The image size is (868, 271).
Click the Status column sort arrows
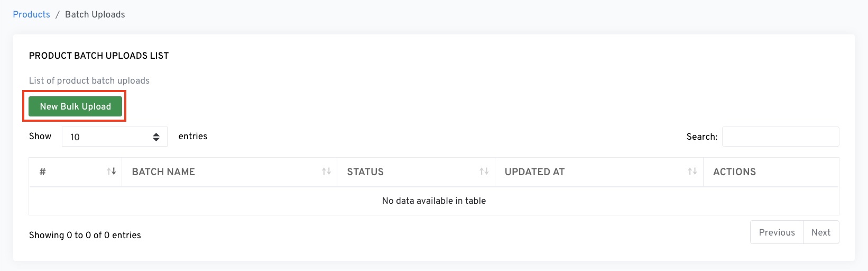click(x=484, y=171)
